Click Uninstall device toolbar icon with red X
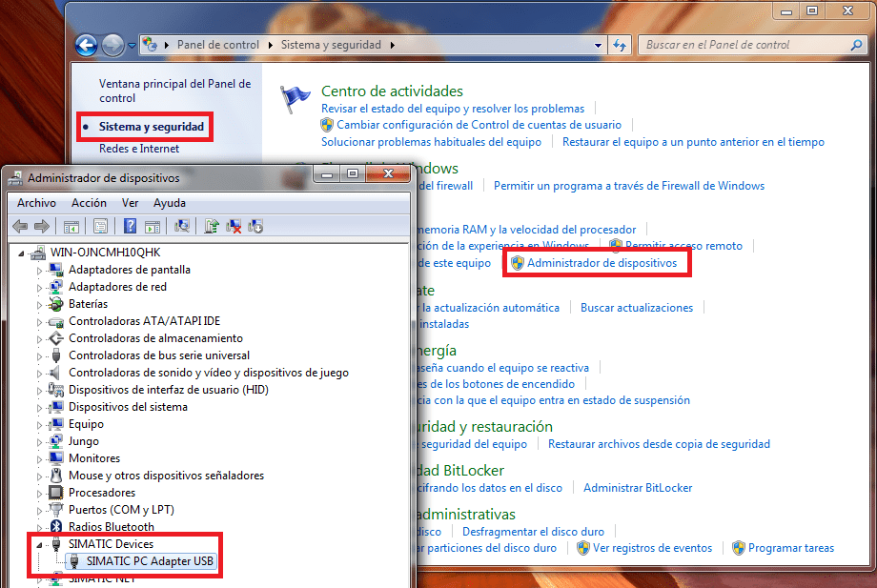The height and width of the screenshot is (588, 877). [x=234, y=226]
